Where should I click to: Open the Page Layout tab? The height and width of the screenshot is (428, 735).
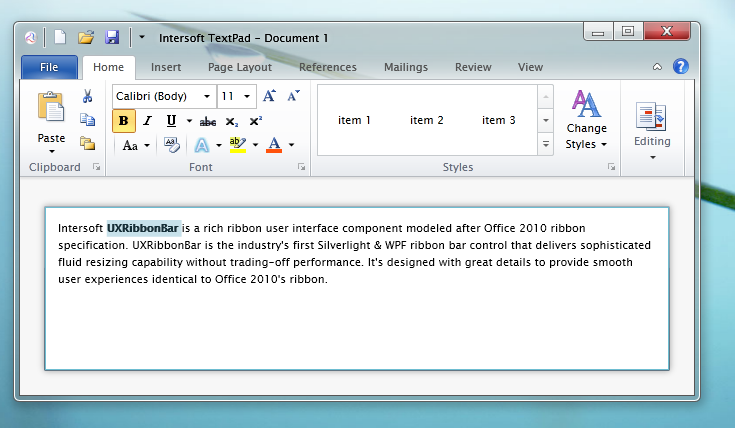(x=240, y=67)
